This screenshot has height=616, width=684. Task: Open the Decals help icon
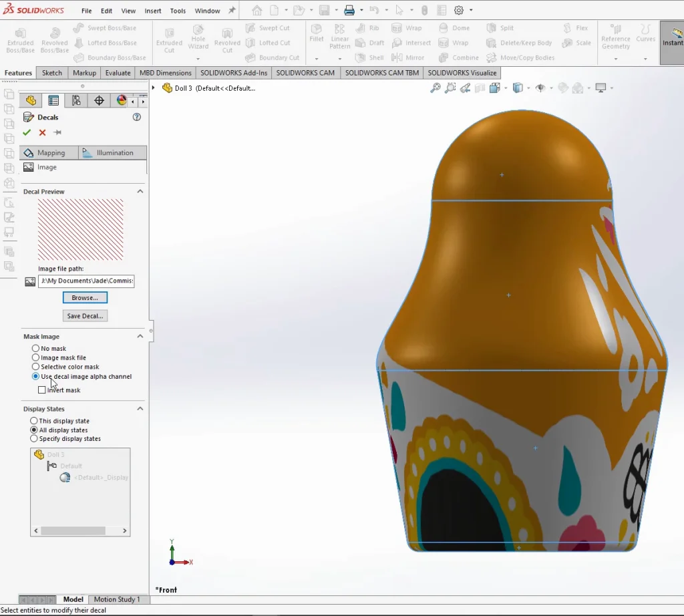tap(137, 117)
